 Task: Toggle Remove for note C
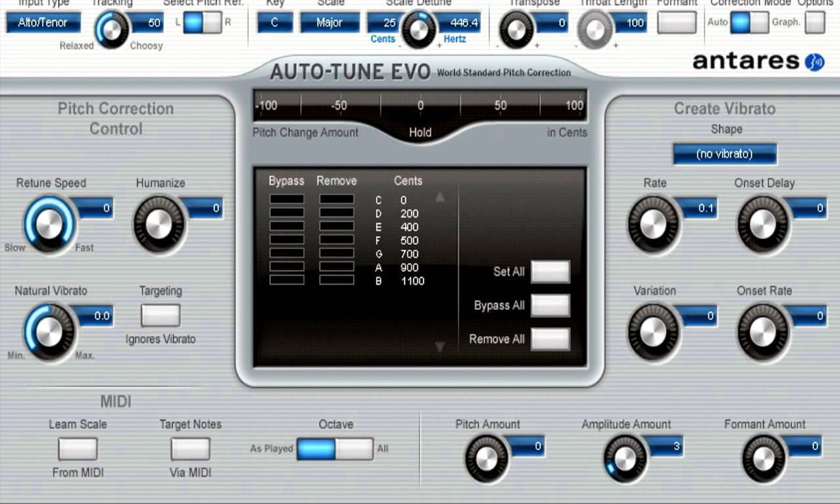(x=337, y=199)
